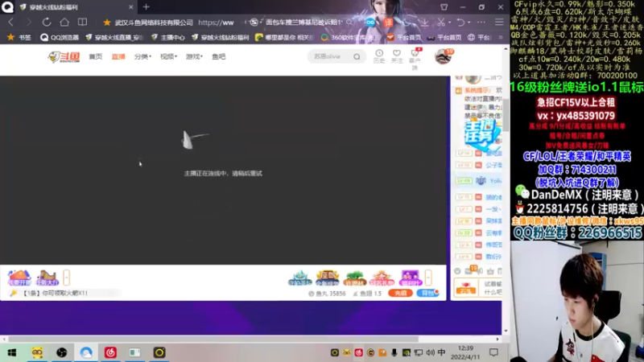Go back using the browser back arrow
This screenshot has height=362, width=644.
(x=11, y=23)
